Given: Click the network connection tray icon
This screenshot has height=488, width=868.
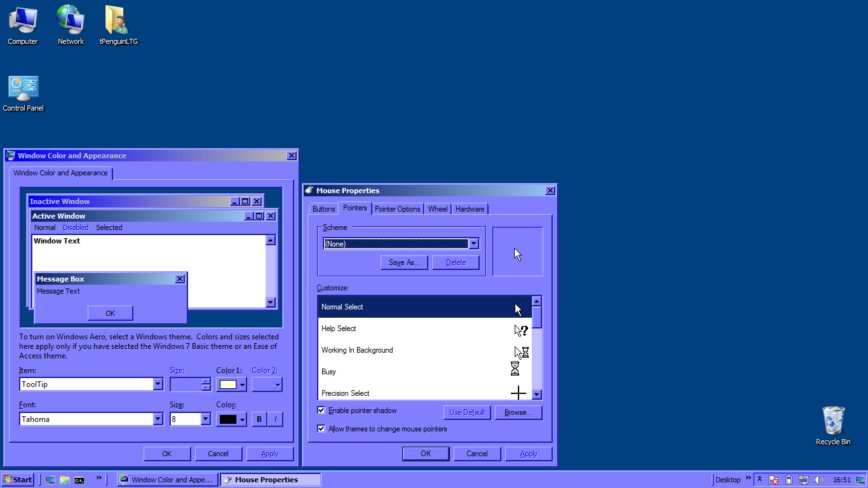Looking at the screenshot, I should click(x=804, y=480).
